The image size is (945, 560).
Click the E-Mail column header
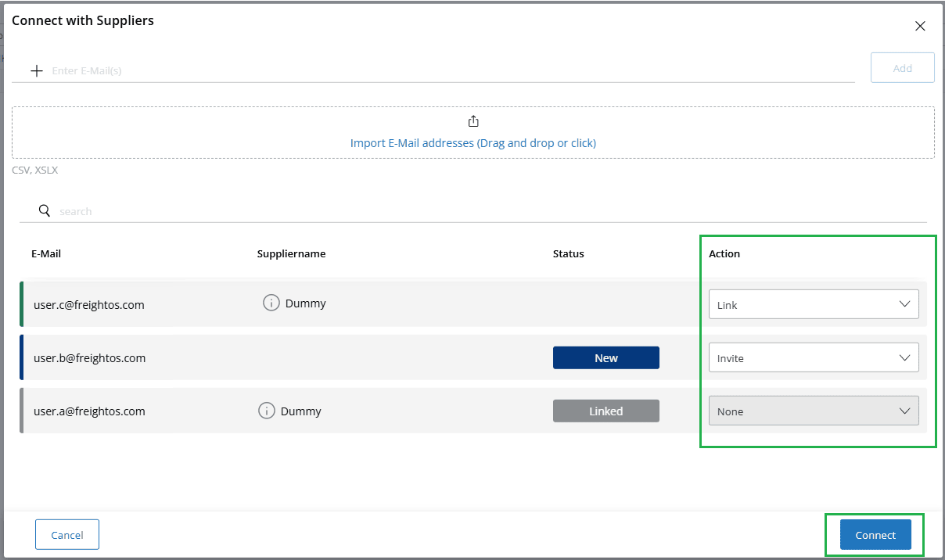(x=46, y=253)
